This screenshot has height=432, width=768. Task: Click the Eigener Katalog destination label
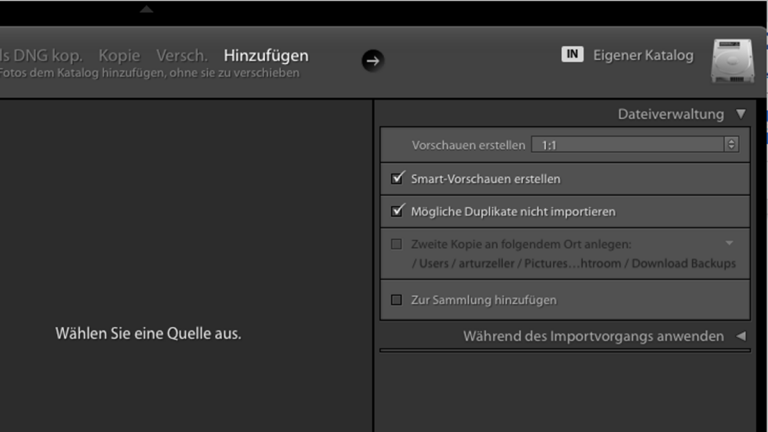pos(643,55)
